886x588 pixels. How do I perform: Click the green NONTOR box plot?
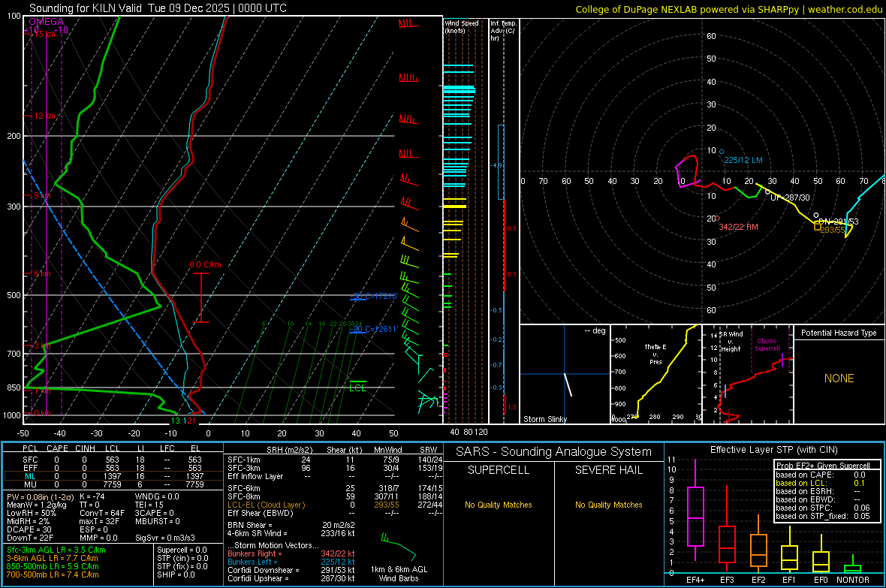[853, 565]
